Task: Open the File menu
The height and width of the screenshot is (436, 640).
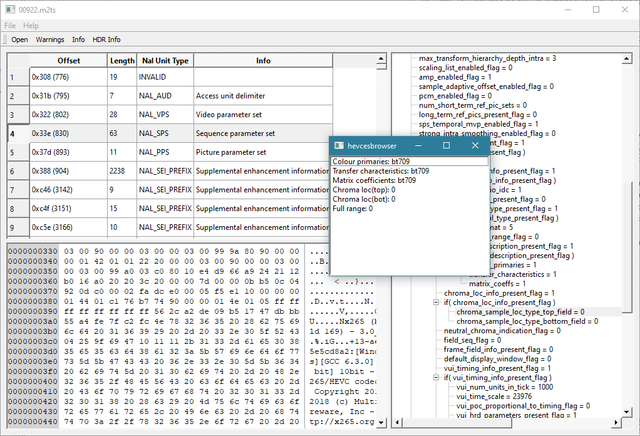Action: (10, 26)
